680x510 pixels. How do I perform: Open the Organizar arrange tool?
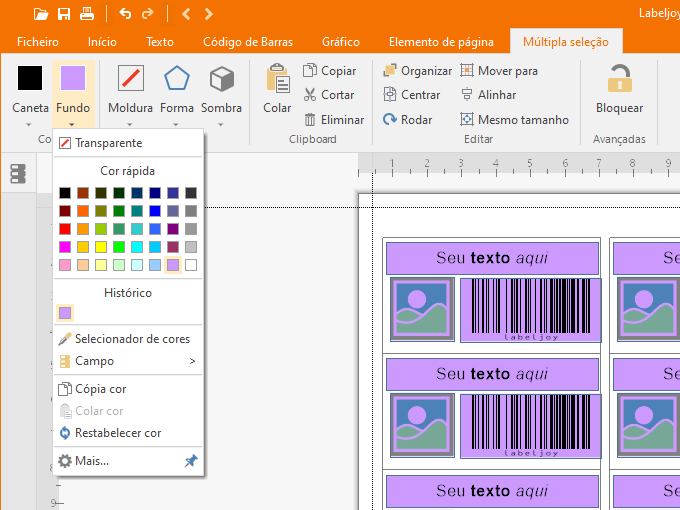pos(417,71)
